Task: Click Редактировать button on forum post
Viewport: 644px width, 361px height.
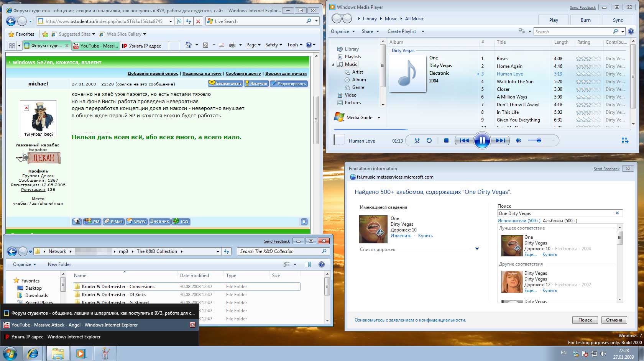Action: click(289, 83)
